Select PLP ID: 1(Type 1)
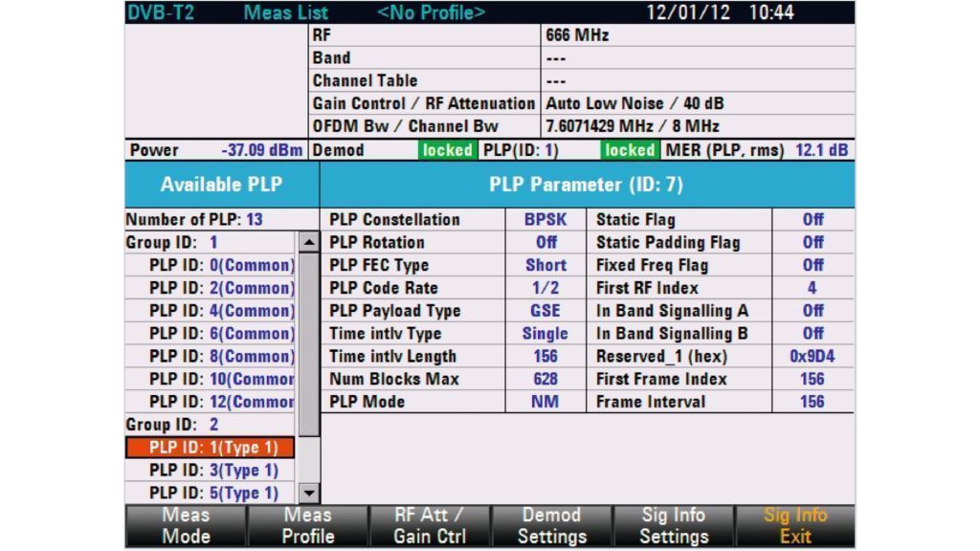This screenshot has width=980, height=551. click(212, 448)
